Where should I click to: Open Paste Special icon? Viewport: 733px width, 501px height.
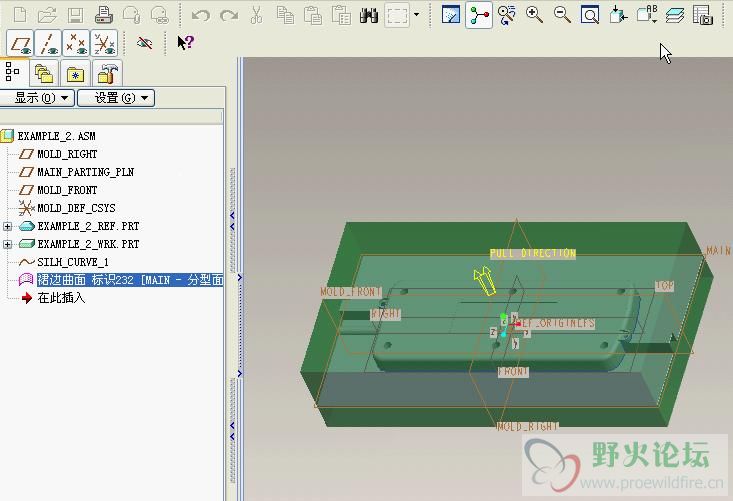[341, 15]
